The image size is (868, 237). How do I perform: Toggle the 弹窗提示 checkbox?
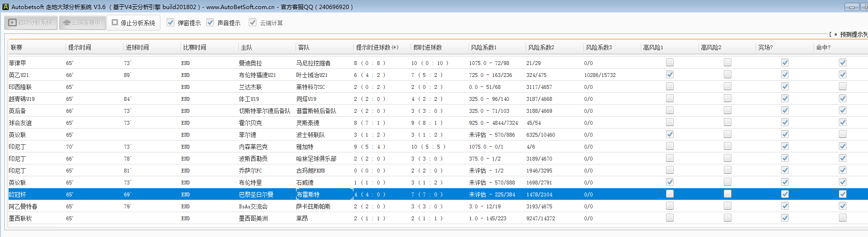pos(170,22)
